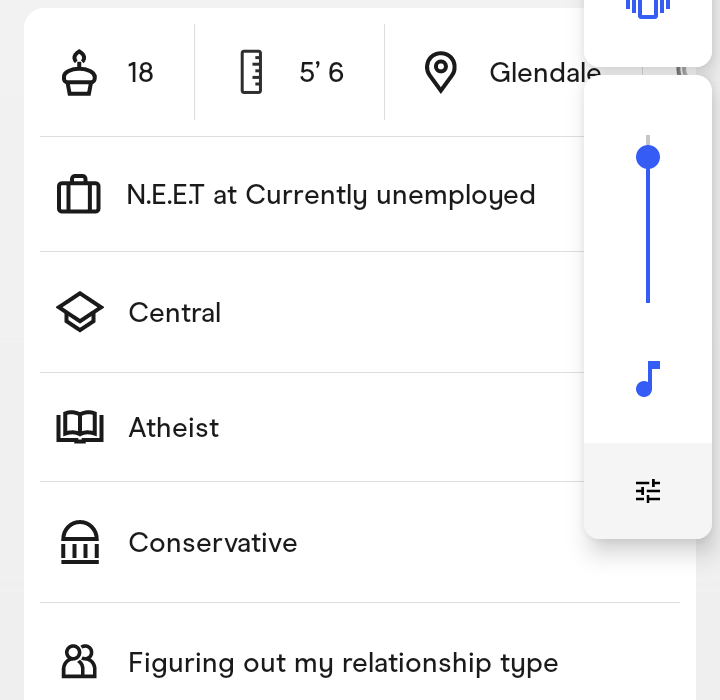Click the birthday cake age icon
This screenshot has height=700, width=720.
(x=79, y=73)
